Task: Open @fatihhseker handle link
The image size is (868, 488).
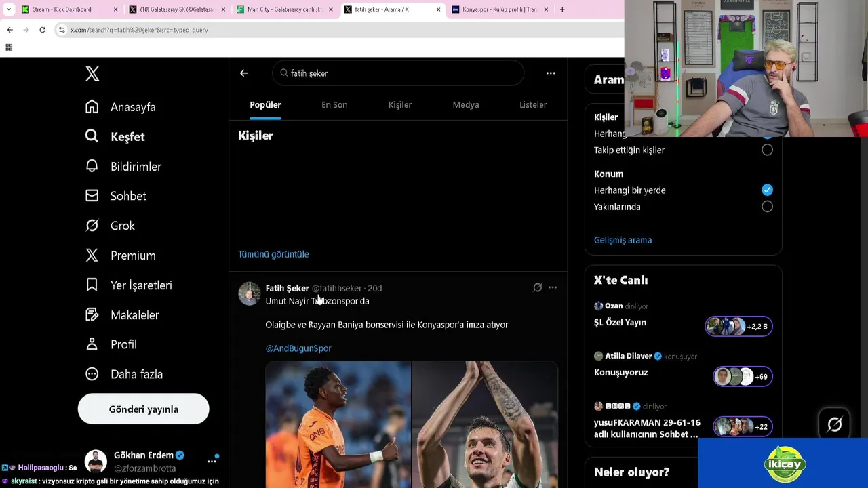Action: [x=336, y=288]
